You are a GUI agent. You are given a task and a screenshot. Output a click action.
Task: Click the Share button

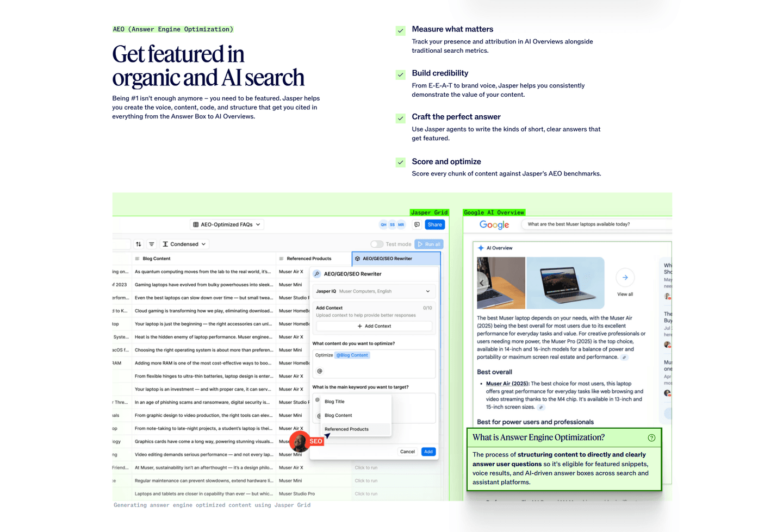click(435, 224)
